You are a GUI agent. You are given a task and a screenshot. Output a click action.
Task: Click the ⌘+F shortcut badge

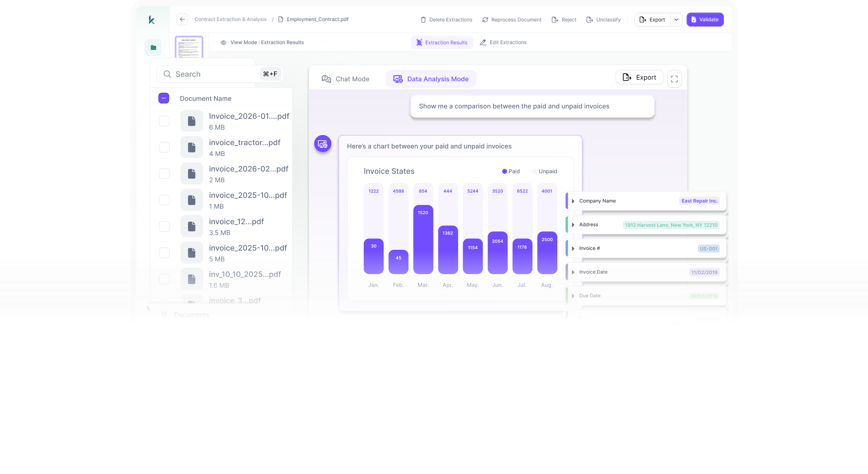click(270, 74)
